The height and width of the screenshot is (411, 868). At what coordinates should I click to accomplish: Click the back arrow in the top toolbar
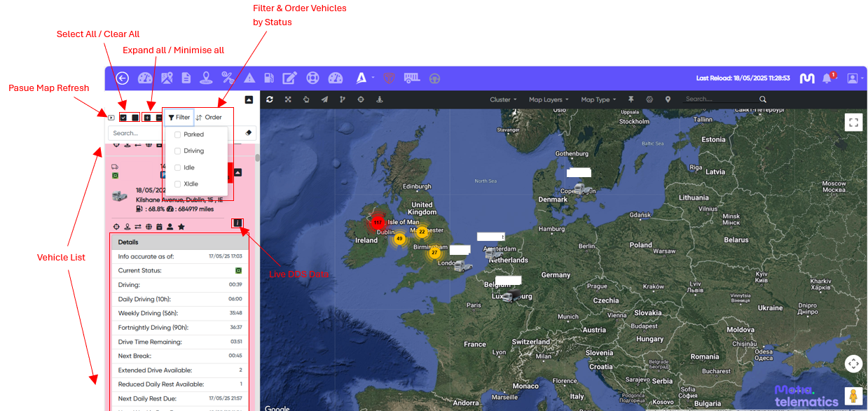123,78
